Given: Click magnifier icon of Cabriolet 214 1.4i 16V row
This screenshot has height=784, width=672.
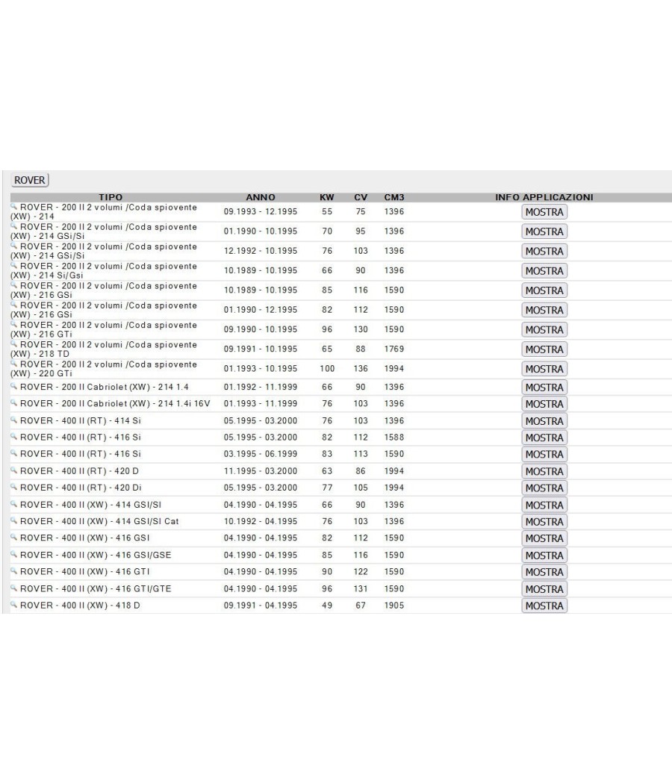Looking at the screenshot, I should [14, 402].
